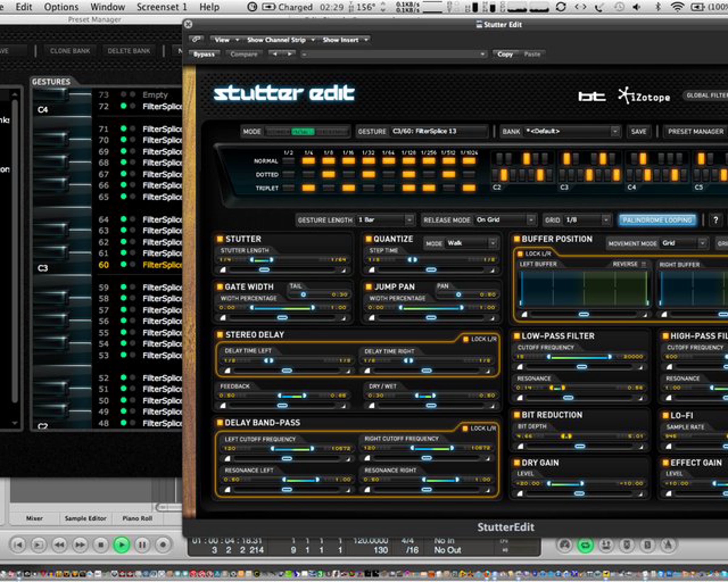Screen dimensions: 728x582
Task: Click the Record transport button
Action: coord(163,544)
